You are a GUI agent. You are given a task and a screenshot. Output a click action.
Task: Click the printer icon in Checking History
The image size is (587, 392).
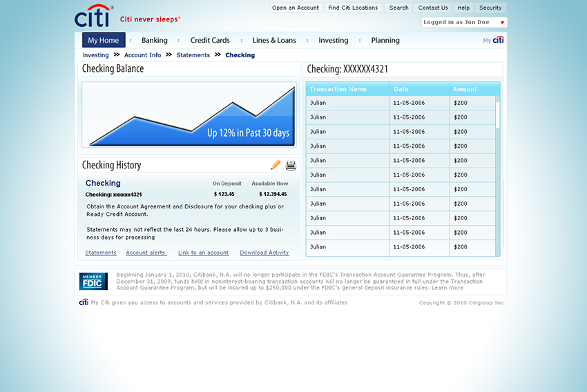291,166
